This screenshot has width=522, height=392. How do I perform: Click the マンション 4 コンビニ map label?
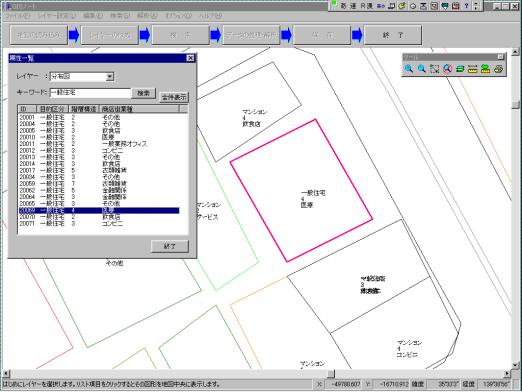(409, 349)
